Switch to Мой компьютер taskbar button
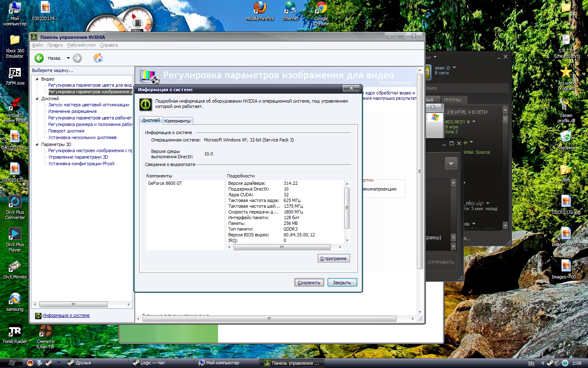 click(x=227, y=363)
